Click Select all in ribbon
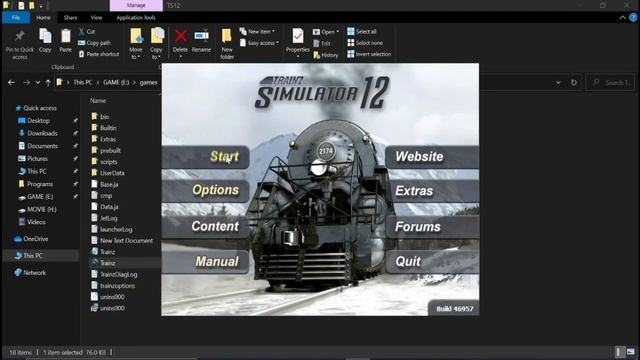This screenshot has height=360, width=640. [362, 31]
